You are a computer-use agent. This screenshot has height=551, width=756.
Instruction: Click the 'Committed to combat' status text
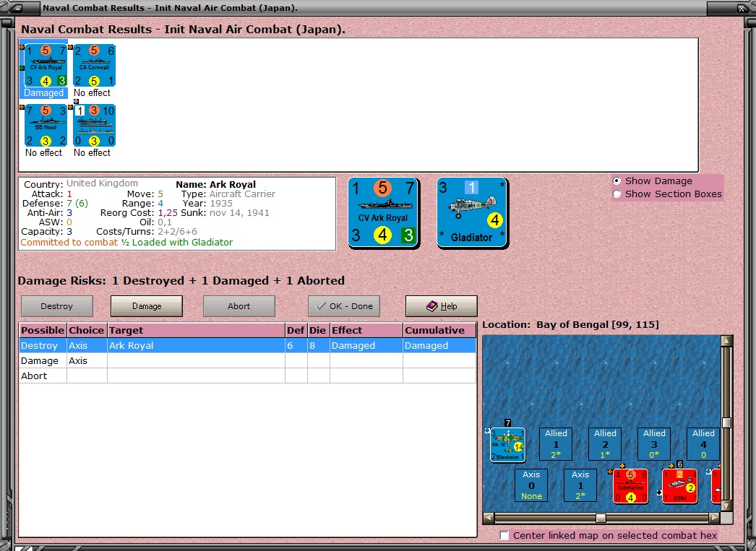69,242
